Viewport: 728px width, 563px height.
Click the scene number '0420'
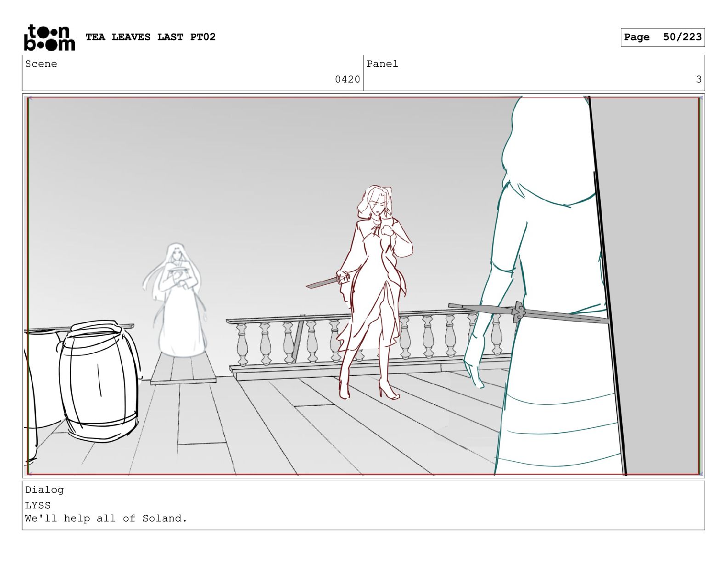tap(347, 80)
